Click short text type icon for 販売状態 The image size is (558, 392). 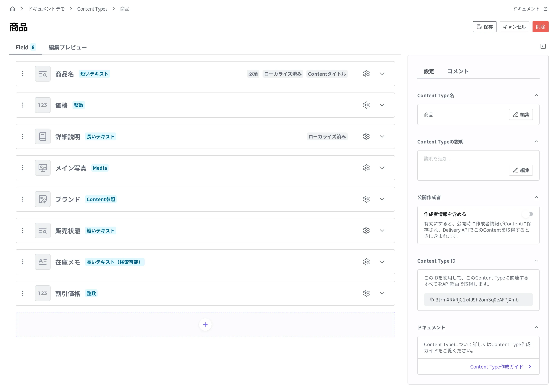[43, 230]
